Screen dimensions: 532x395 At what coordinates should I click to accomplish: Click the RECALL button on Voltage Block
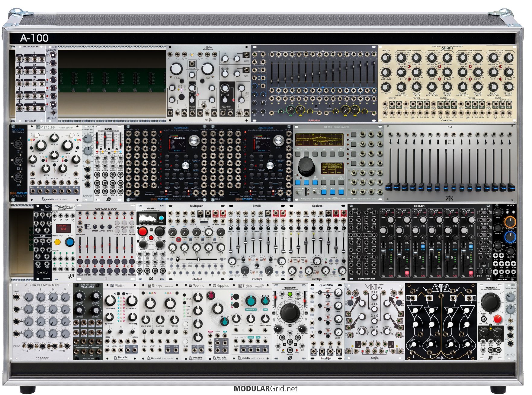coord(132,231)
